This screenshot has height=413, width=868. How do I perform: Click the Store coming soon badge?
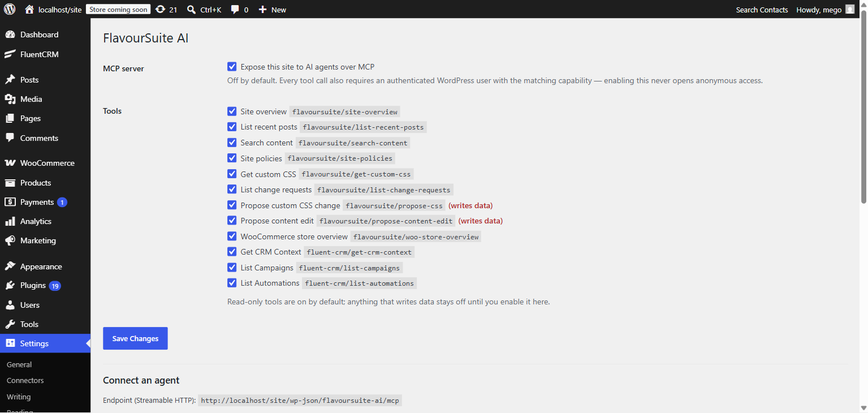(x=118, y=10)
